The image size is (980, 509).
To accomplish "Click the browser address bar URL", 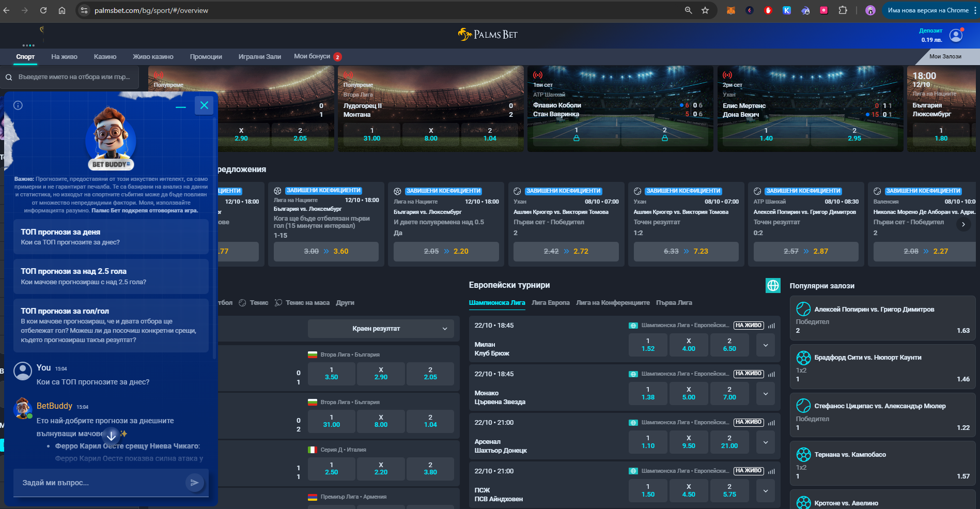I will coord(151,10).
